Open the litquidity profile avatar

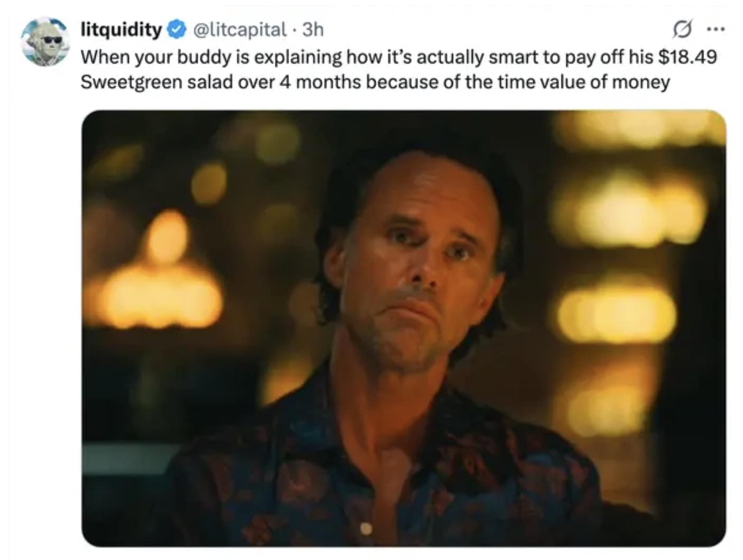tap(44, 42)
